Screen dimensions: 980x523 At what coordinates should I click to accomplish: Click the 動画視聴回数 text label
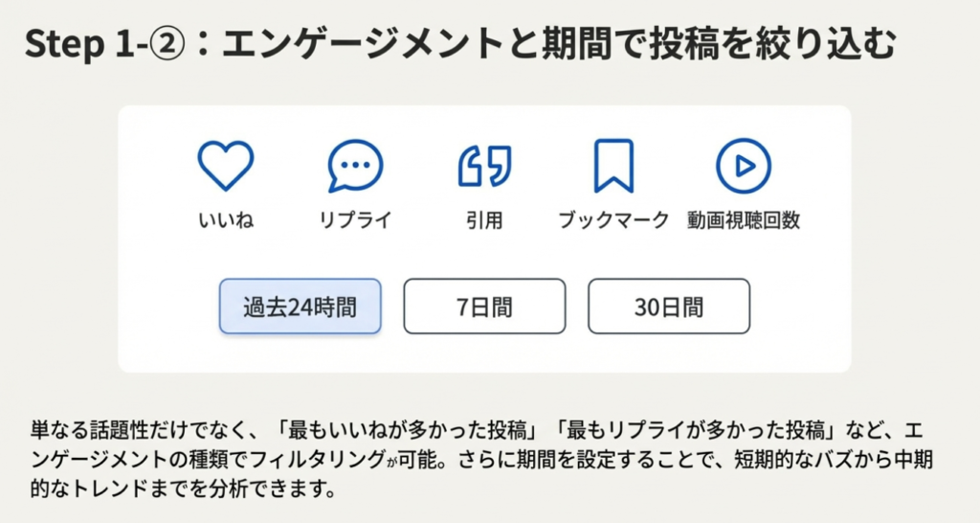[744, 220]
